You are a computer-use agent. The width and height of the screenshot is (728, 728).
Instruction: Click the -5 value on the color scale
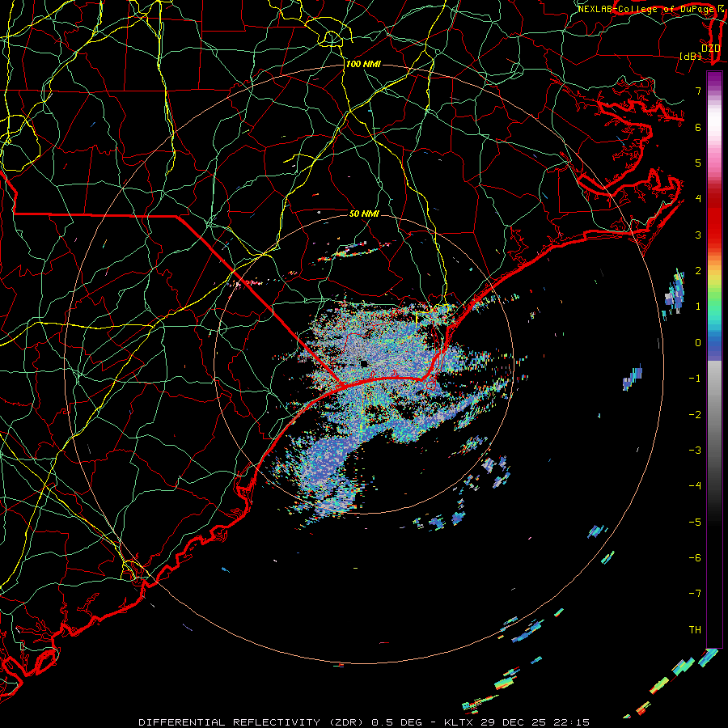click(x=695, y=522)
